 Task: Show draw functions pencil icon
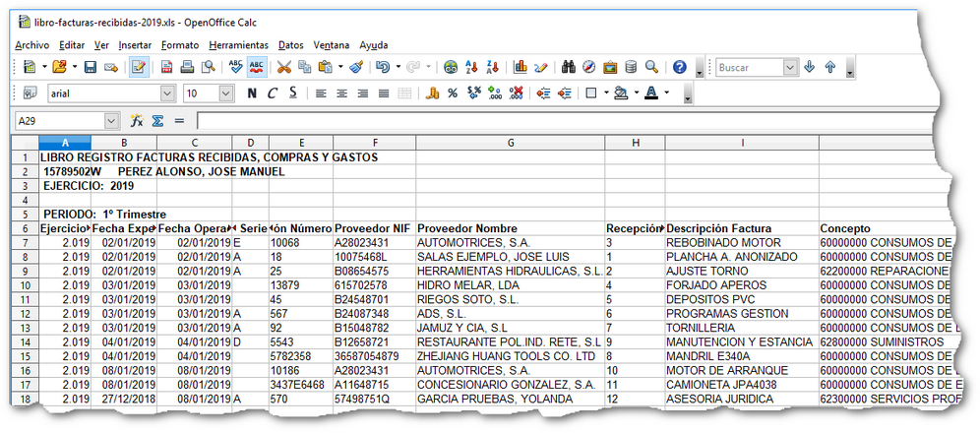[541, 67]
